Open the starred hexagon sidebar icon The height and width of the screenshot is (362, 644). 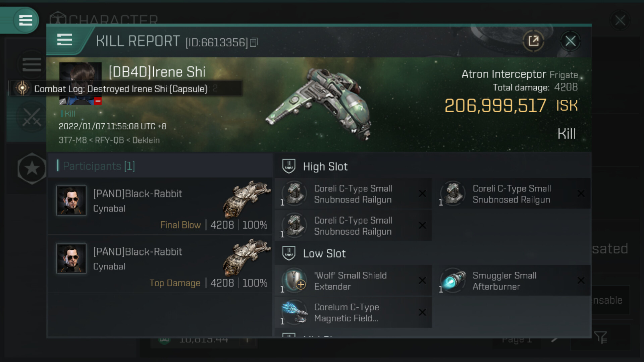pyautogui.click(x=32, y=168)
